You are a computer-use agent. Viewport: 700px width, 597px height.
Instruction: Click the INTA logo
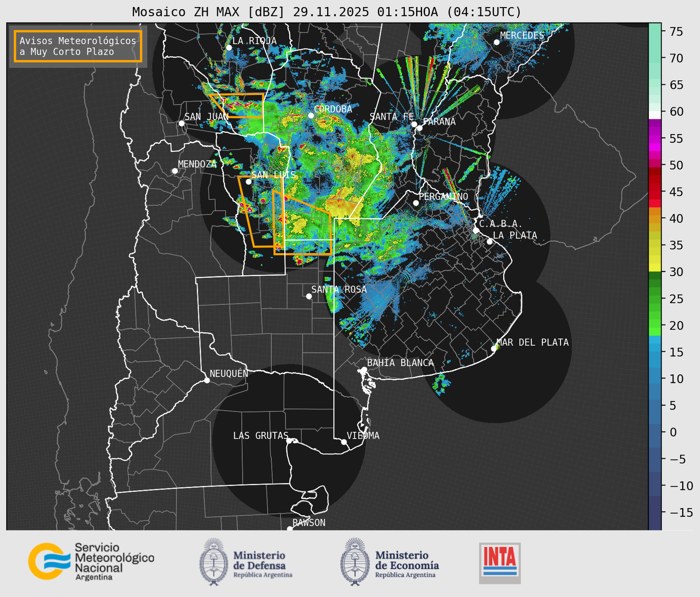500,563
